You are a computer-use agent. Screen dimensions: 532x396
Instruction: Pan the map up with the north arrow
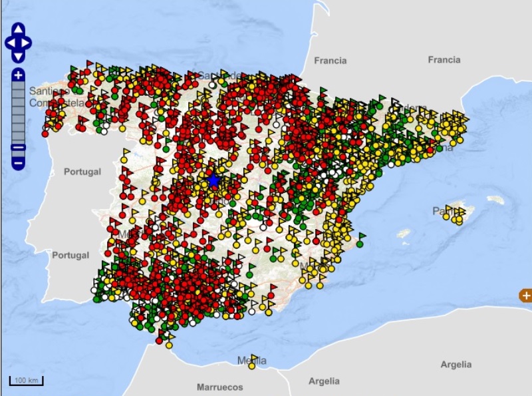coord(19,29)
